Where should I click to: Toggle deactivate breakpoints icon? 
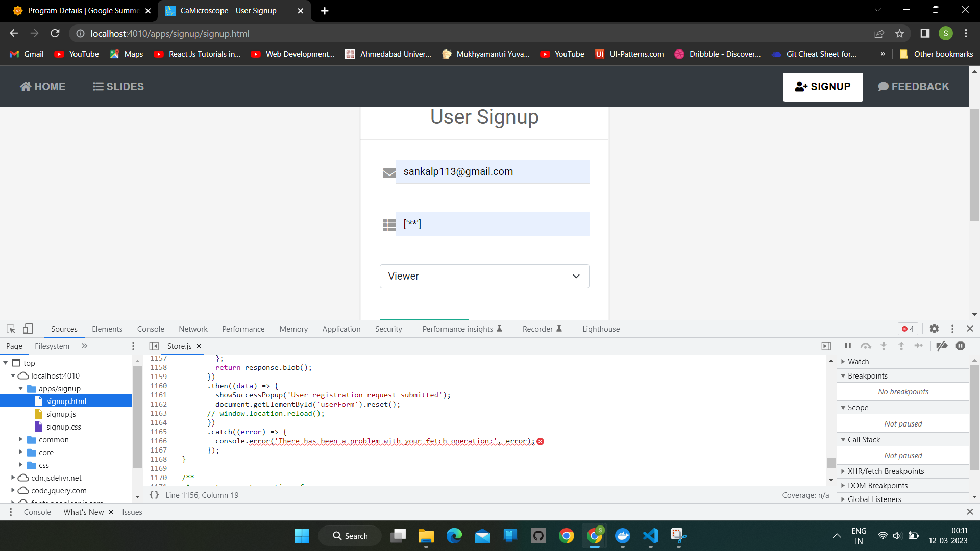[x=942, y=346]
